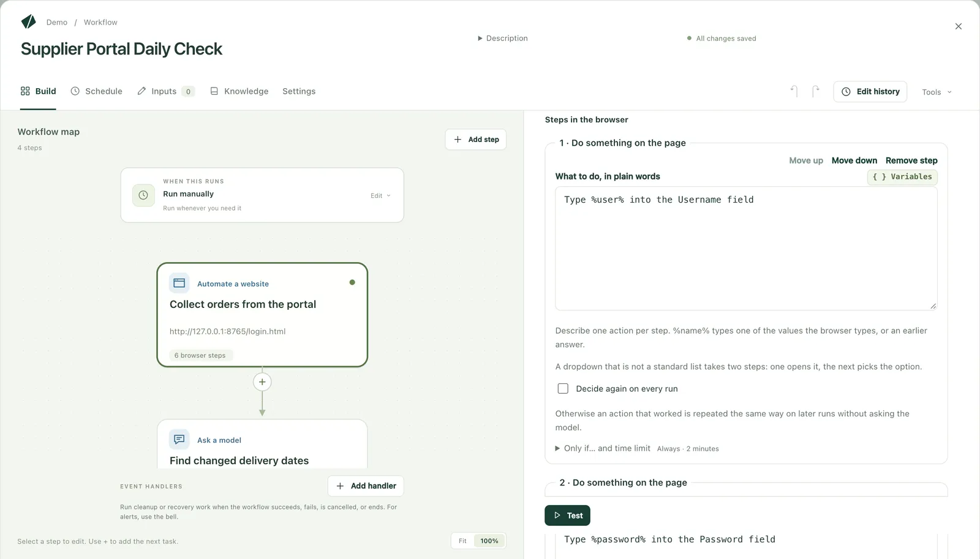Click the redo arrow icon

click(x=815, y=91)
